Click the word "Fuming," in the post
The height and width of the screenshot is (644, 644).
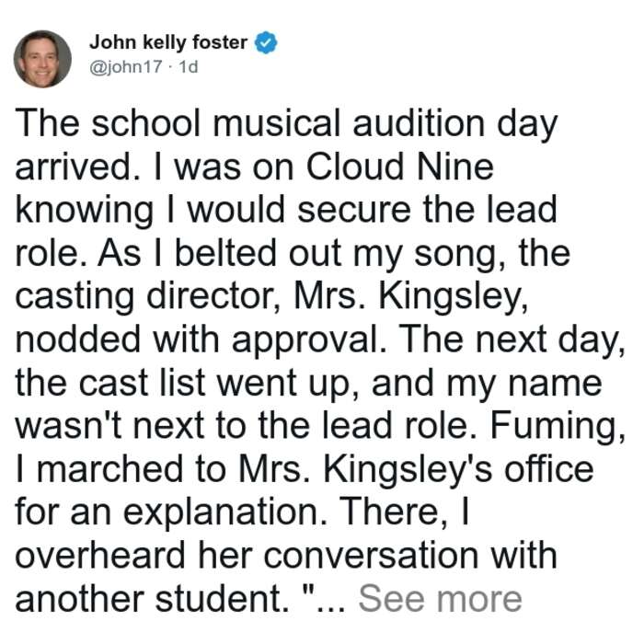(x=558, y=426)
